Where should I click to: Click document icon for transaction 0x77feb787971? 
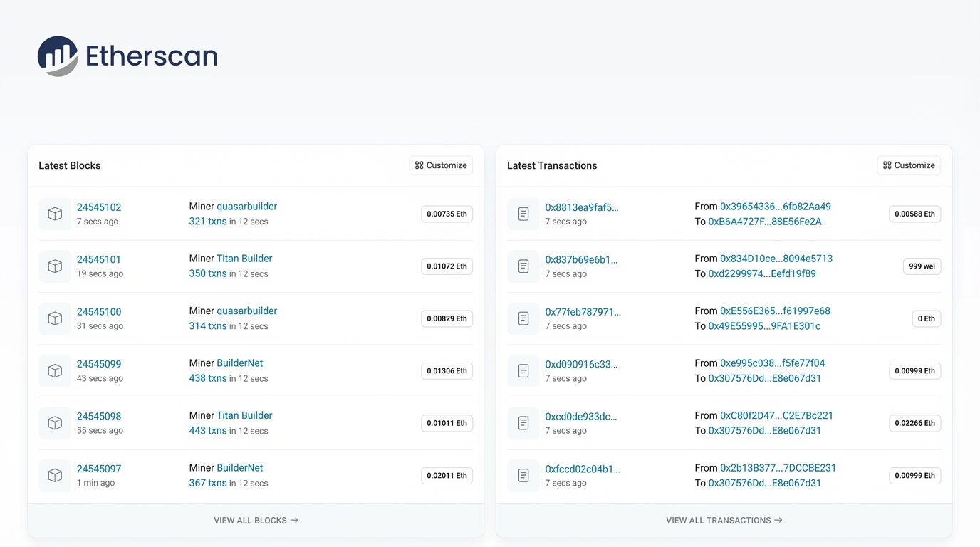(523, 318)
